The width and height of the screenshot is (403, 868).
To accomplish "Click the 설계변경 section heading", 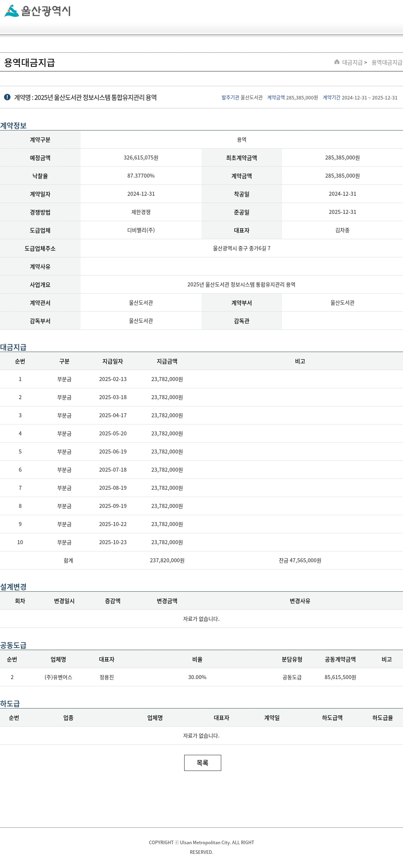I will pyautogui.click(x=13, y=586).
